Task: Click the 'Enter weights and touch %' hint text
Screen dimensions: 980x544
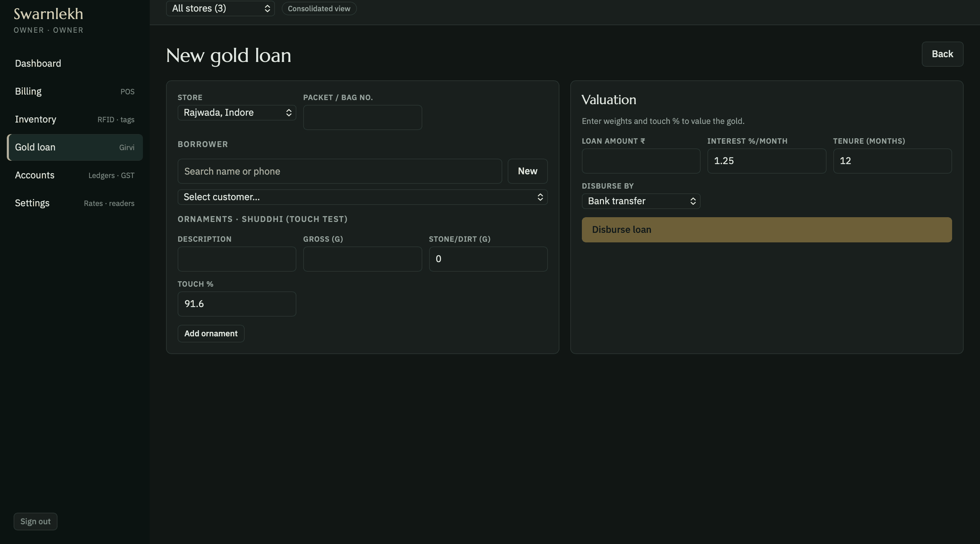Action: [x=663, y=121]
